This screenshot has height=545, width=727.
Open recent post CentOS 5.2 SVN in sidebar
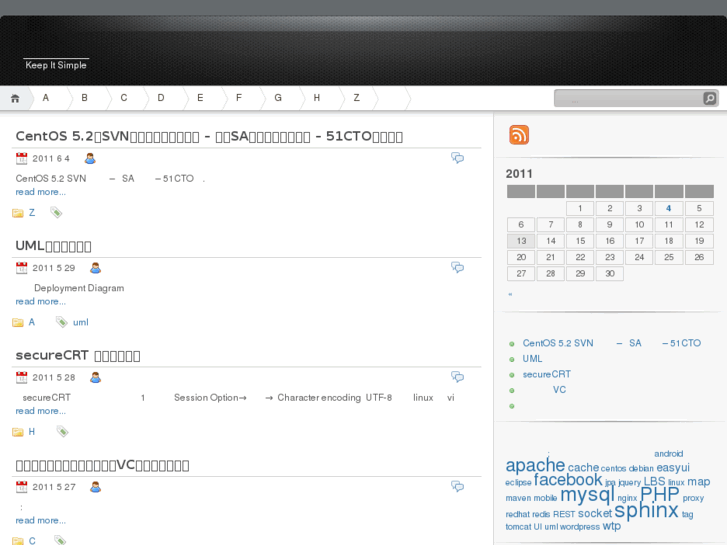612,343
